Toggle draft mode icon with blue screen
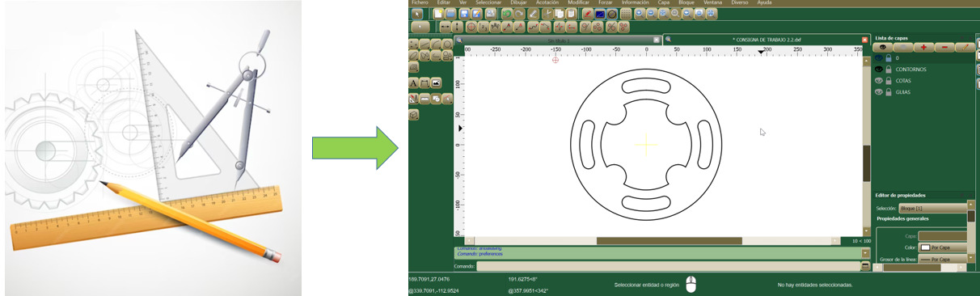980x296 pixels. pos(600,14)
